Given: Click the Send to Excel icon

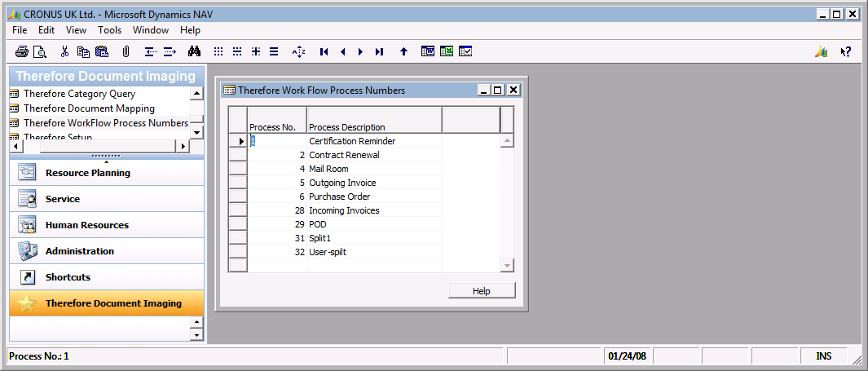Looking at the screenshot, I should 447,51.
